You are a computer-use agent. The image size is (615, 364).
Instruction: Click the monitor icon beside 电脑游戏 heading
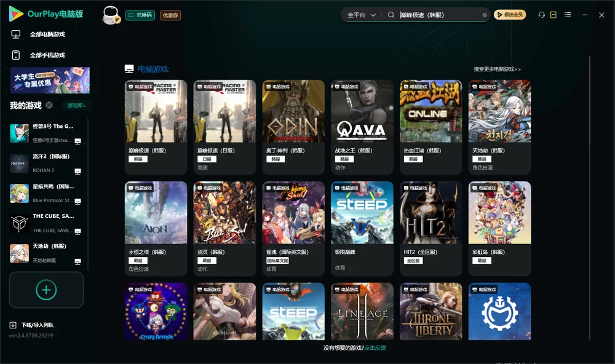pyautogui.click(x=129, y=69)
